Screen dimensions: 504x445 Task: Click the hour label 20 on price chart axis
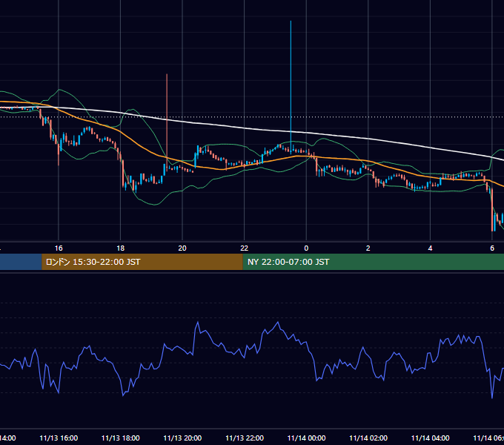182,248
